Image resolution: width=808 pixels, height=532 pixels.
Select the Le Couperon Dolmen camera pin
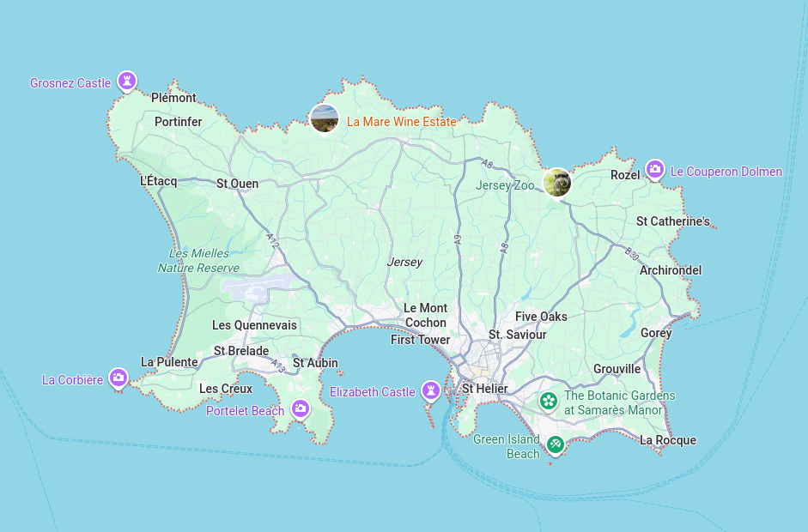click(x=655, y=169)
